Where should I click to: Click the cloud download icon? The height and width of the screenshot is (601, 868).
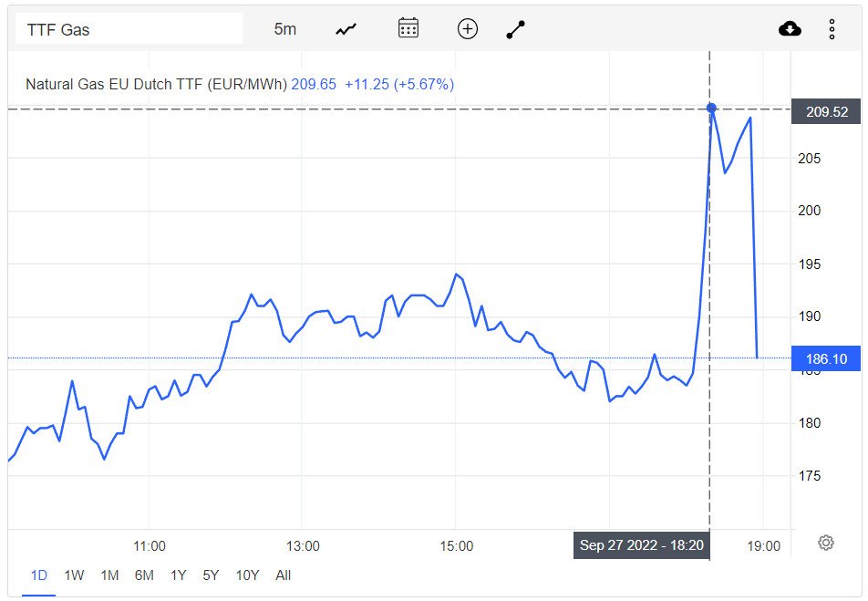tap(790, 29)
